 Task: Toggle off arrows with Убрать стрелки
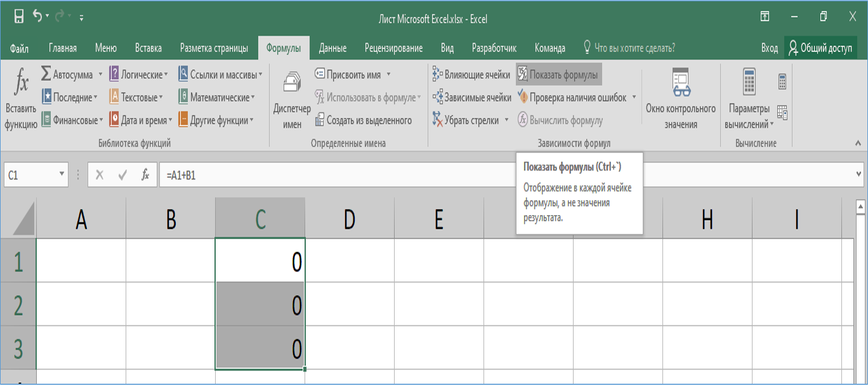(x=465, y=120)
